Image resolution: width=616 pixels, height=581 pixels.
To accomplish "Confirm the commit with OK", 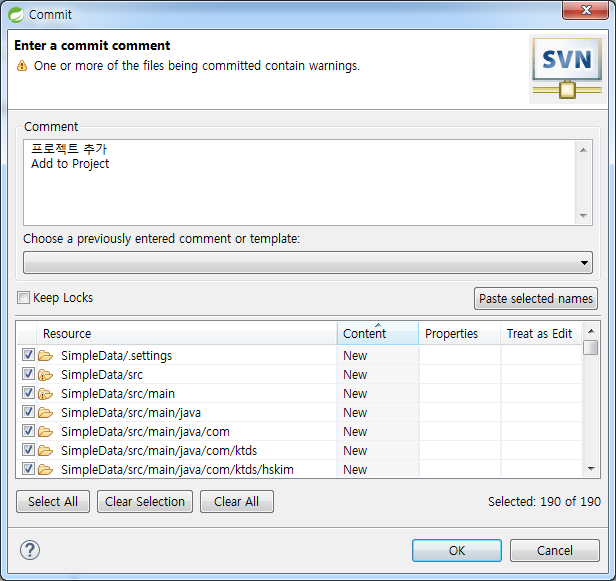I will coord(457,550).
